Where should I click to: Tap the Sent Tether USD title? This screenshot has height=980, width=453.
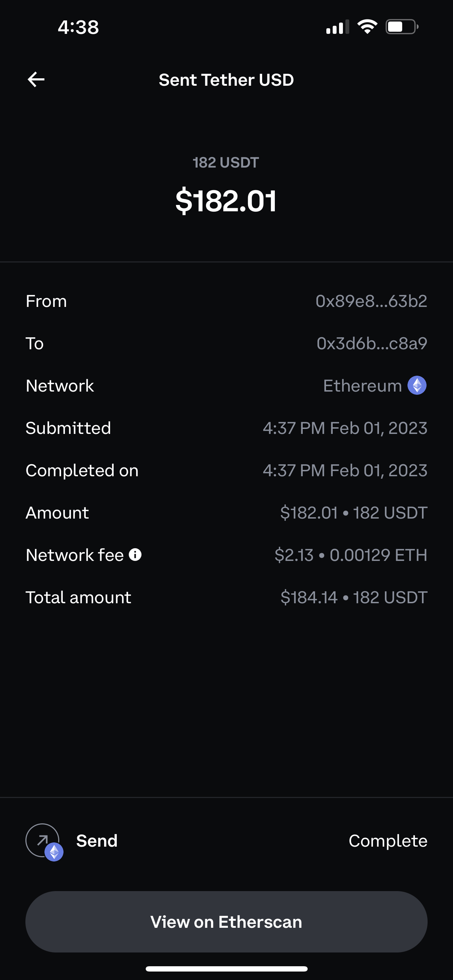pyautogui.click(x=226, y=80)
